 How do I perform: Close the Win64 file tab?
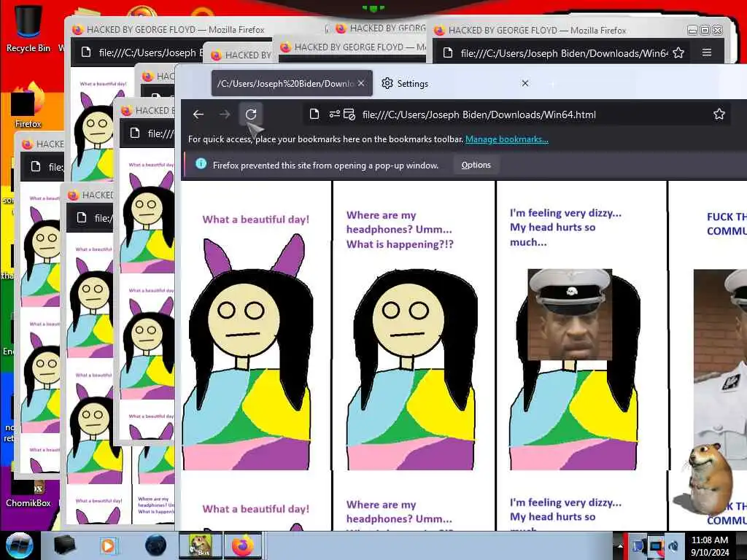pos(361,83)
